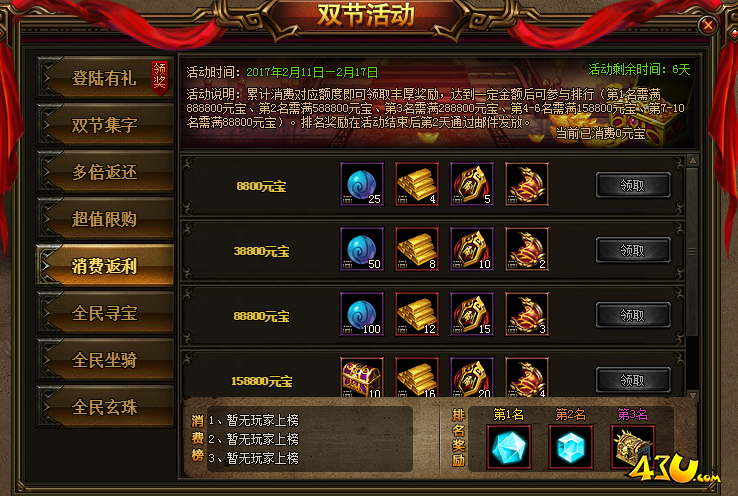Click the 100 blue orb in 88800元宝 row
This screenshot has height=496, width=738.
362,314
